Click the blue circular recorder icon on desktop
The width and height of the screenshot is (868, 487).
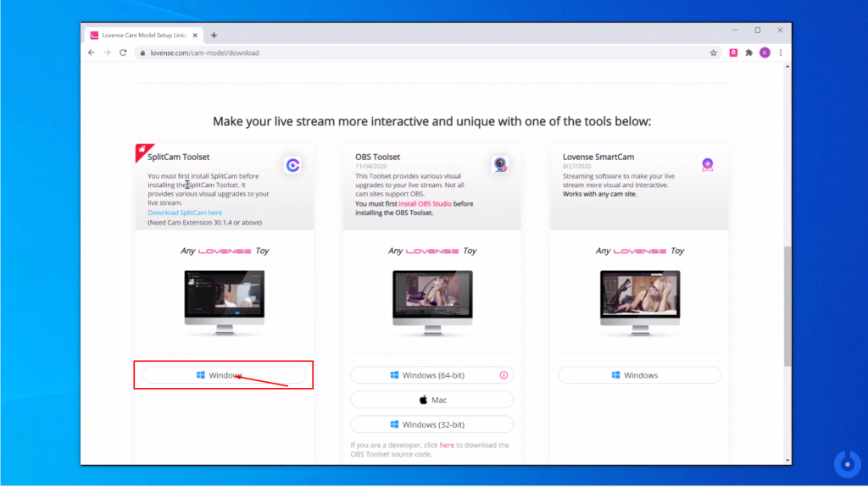[x=847, y=464]
